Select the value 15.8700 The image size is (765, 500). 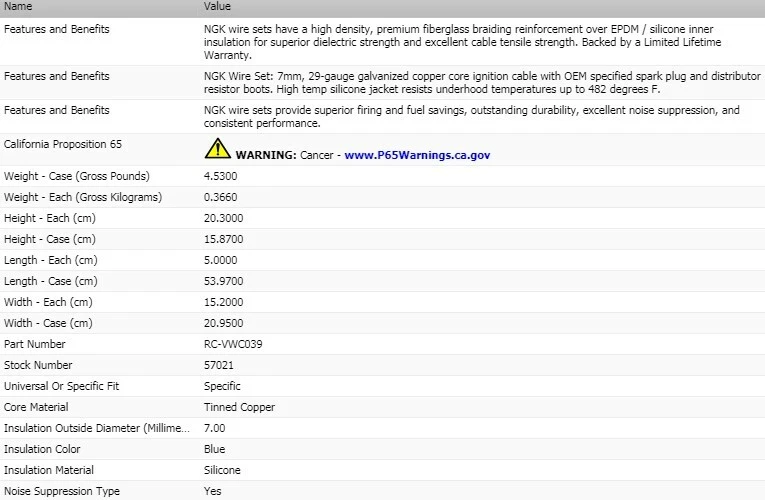223,239
